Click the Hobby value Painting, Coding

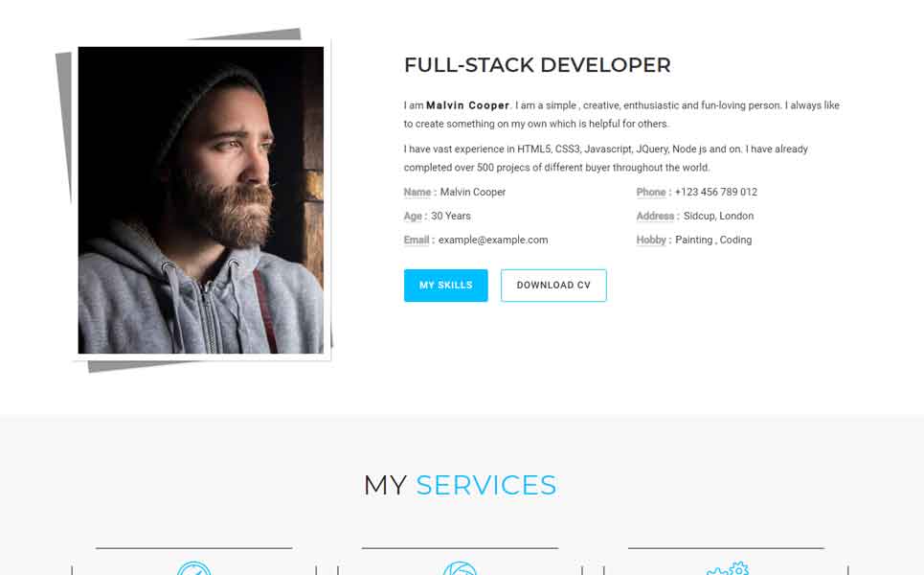pyautogui.click(x=713, y=240)
